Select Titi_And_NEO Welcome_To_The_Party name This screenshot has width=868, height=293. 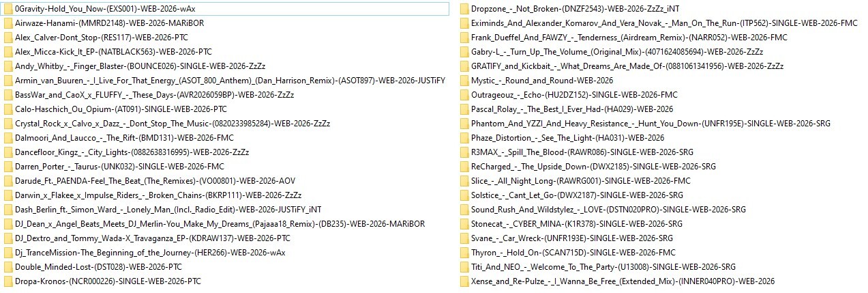pos(603,267)
